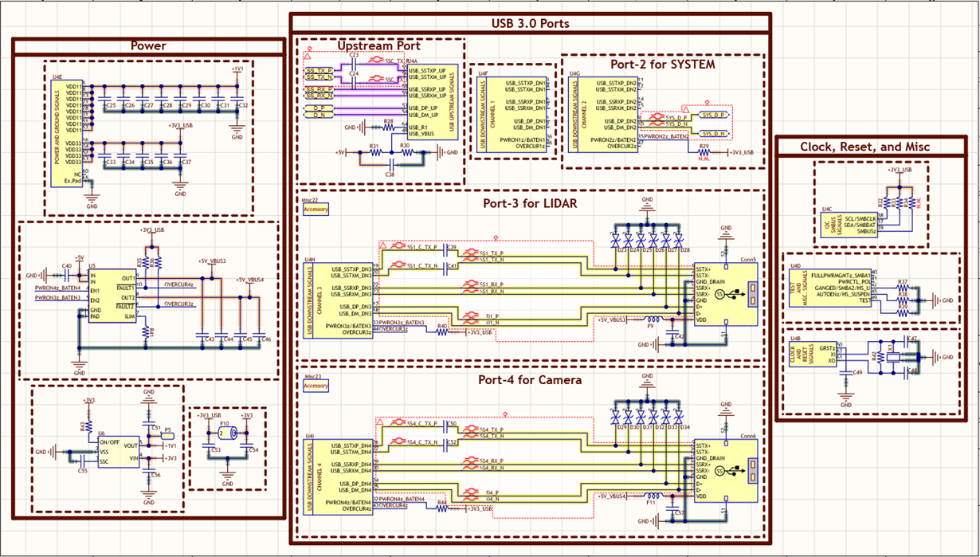Image resolution: width=980 pixels, height=557 pixels.
Task: Select the OVERCUR4z net label near U5
Action: click(178, 284)
